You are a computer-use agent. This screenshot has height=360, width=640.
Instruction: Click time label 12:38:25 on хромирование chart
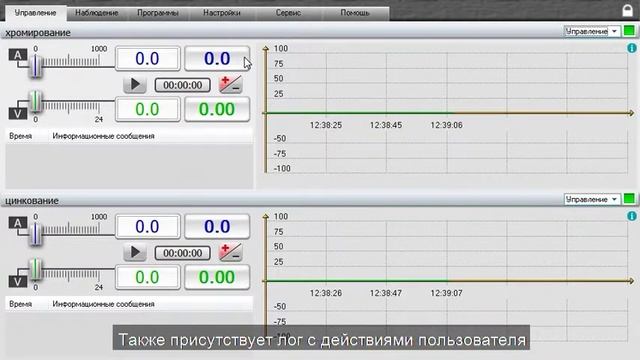tap(326, 125)
